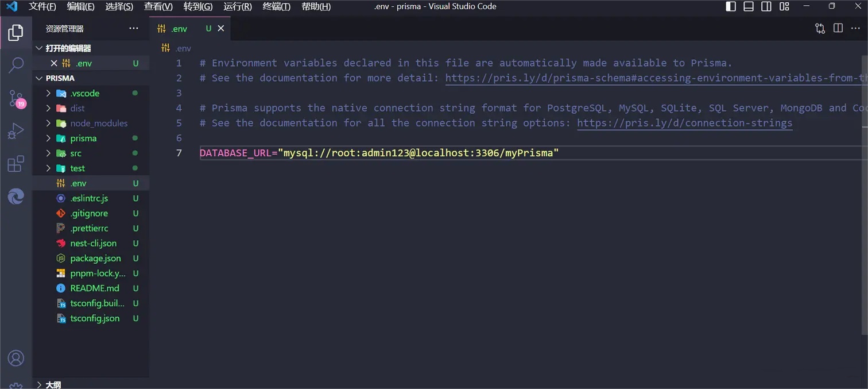
Task: Open the 终端(T) menu
Action: coord(276,6)
